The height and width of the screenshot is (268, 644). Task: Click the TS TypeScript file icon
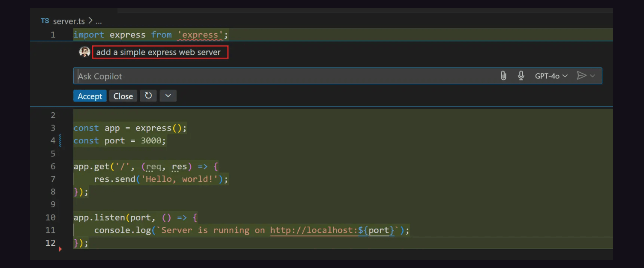pyautogui.click(x=44, y=20)
